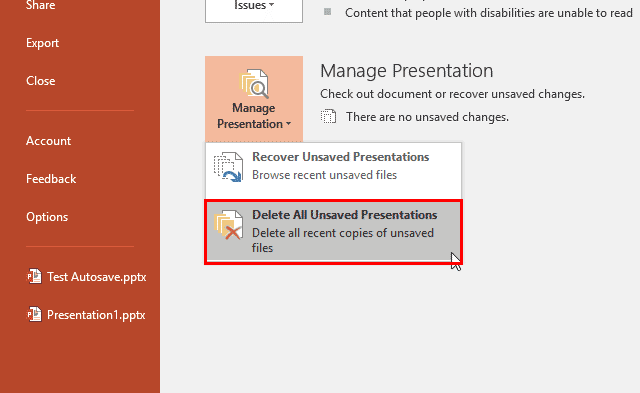Open PowerPoint Options
The width and height of the screenshot is (640, 393).
point(47,217)
